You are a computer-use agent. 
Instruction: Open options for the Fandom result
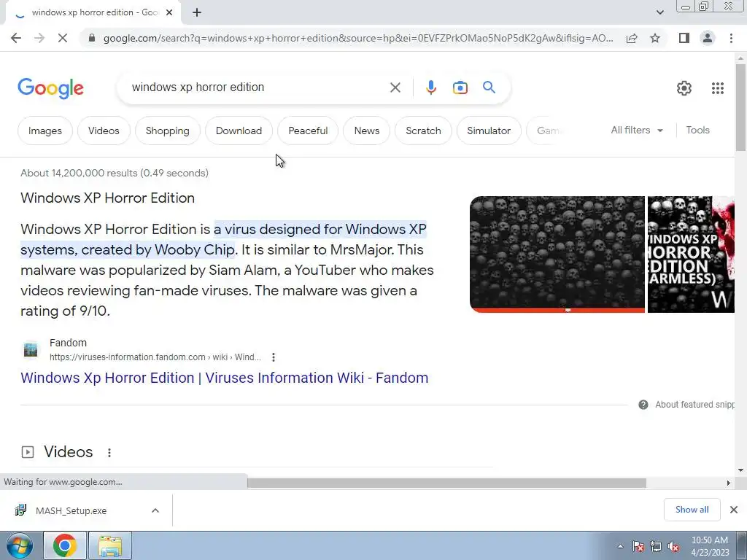[x=274, y=357]
